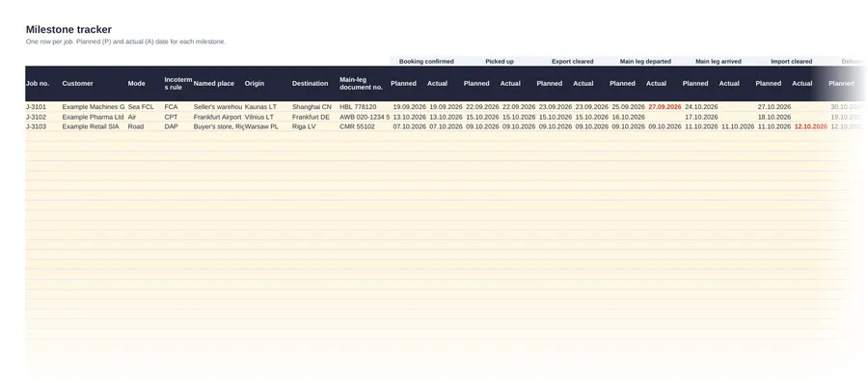Click the Main leg departed group header
This screenshot has width=868, height=383.
click(x=645, y=62)
